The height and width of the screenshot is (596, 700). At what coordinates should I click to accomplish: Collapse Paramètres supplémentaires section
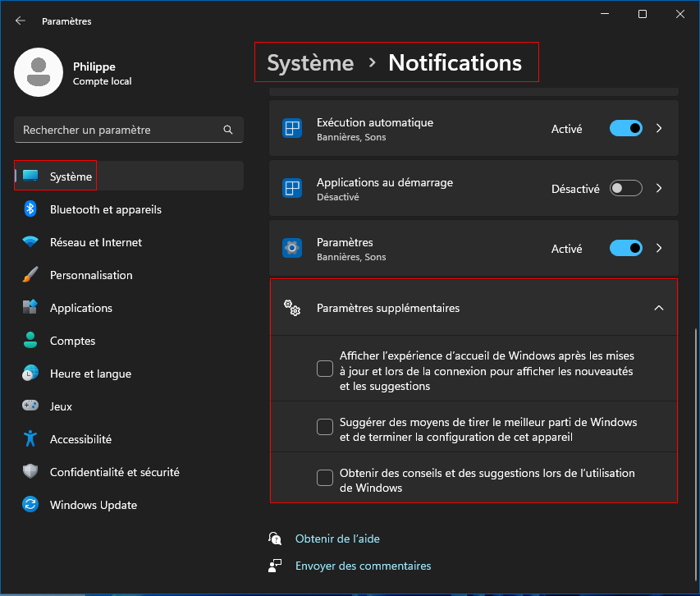click(x=659, y=308)
